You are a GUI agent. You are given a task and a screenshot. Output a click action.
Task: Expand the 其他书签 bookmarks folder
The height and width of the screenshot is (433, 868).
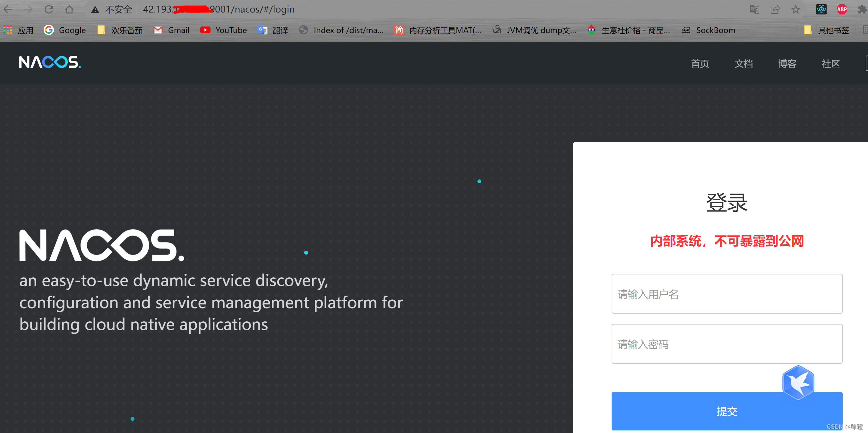click(x=826, y=30)
